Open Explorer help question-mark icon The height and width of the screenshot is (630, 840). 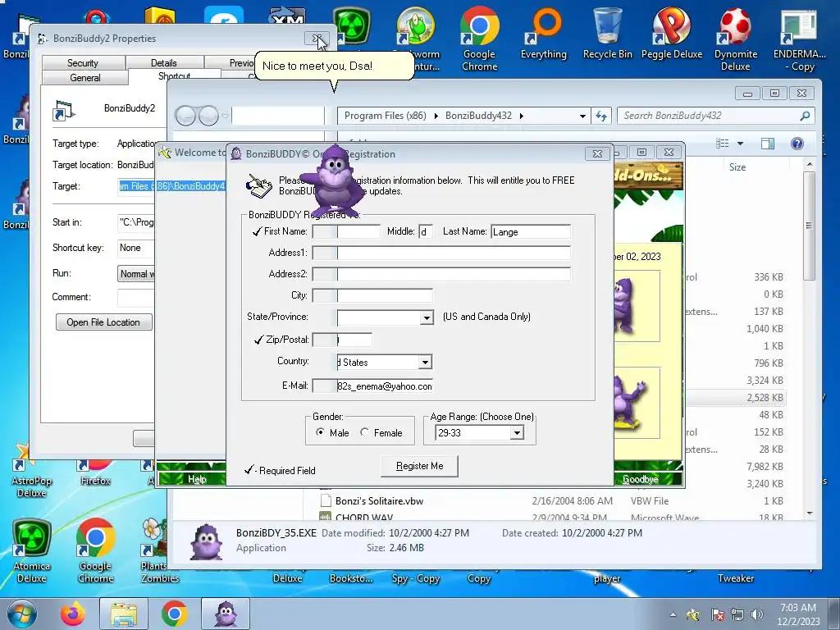pos(797,143)
